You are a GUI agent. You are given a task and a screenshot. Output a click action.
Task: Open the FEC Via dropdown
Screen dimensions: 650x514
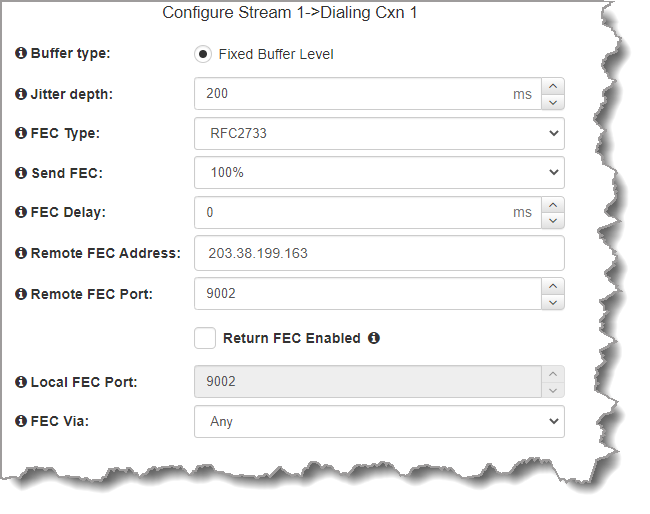point(379,421)
